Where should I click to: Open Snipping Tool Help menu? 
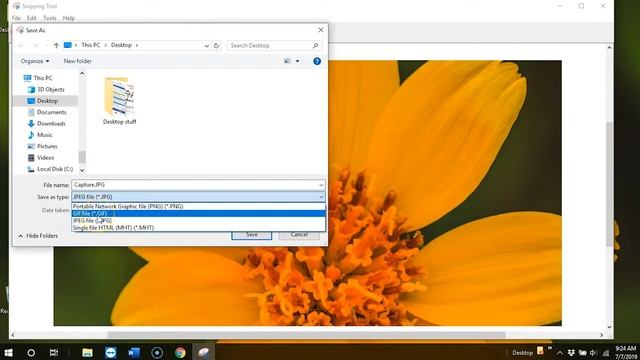(69, 18)
